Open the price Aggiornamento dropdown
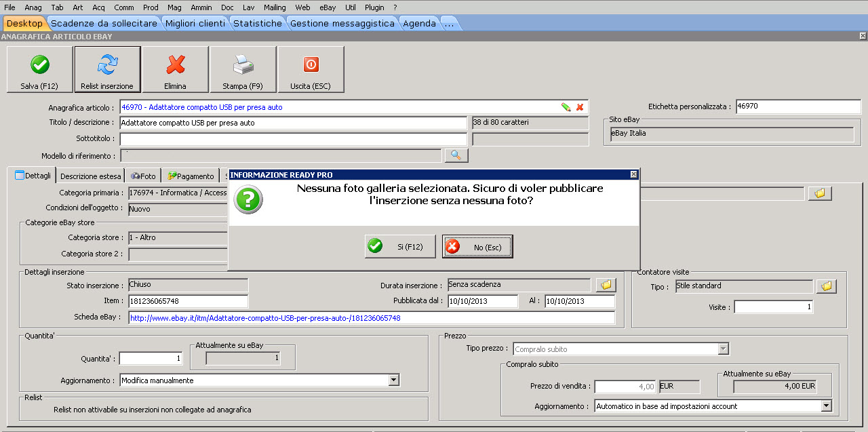 click(x=825, y=406)
